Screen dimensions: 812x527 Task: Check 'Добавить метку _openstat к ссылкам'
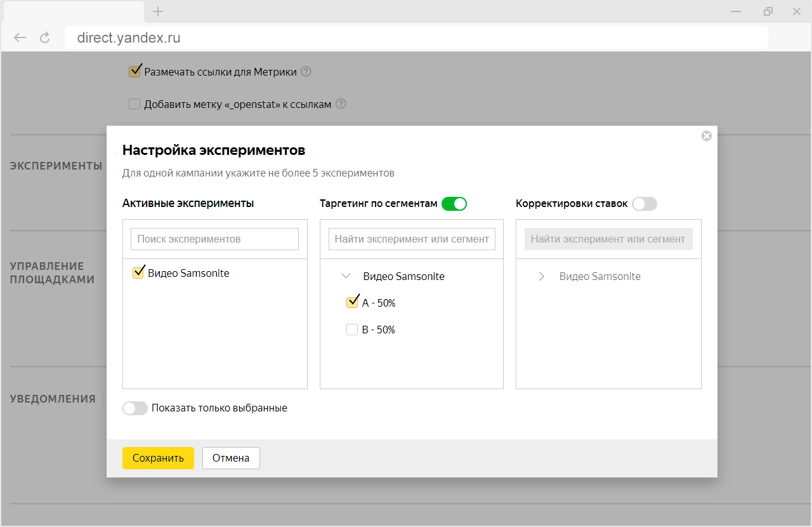tap(134, 104)
